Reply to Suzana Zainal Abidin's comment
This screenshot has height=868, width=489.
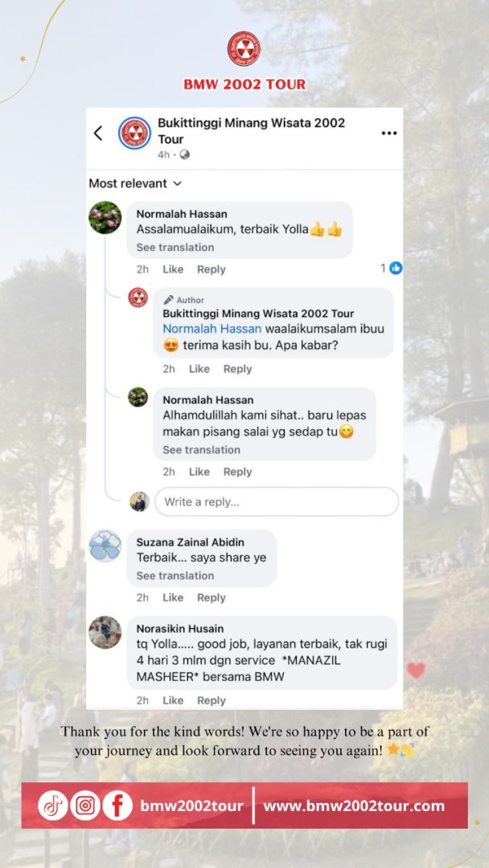coord(212,598)
